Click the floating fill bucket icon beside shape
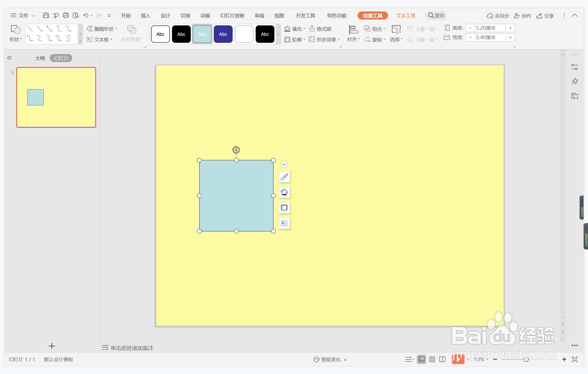The height and width of the screenshot is (374, 588). [284, 192]
